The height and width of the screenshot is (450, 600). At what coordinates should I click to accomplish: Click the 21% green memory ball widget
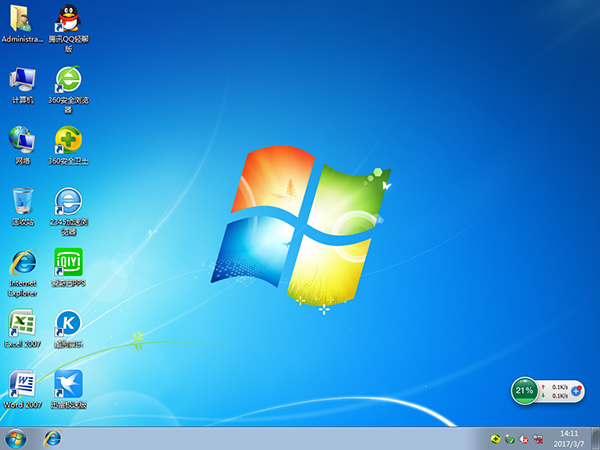523,389
